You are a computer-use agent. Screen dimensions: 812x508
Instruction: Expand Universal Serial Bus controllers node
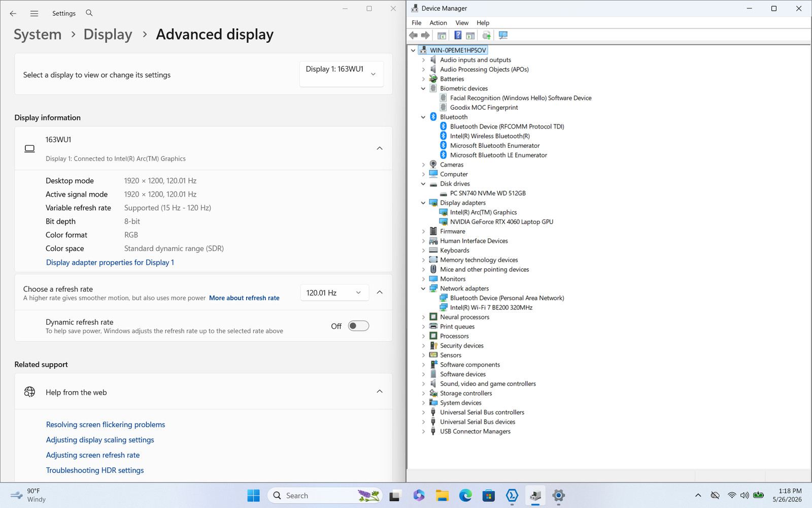(x=423, y=412)
